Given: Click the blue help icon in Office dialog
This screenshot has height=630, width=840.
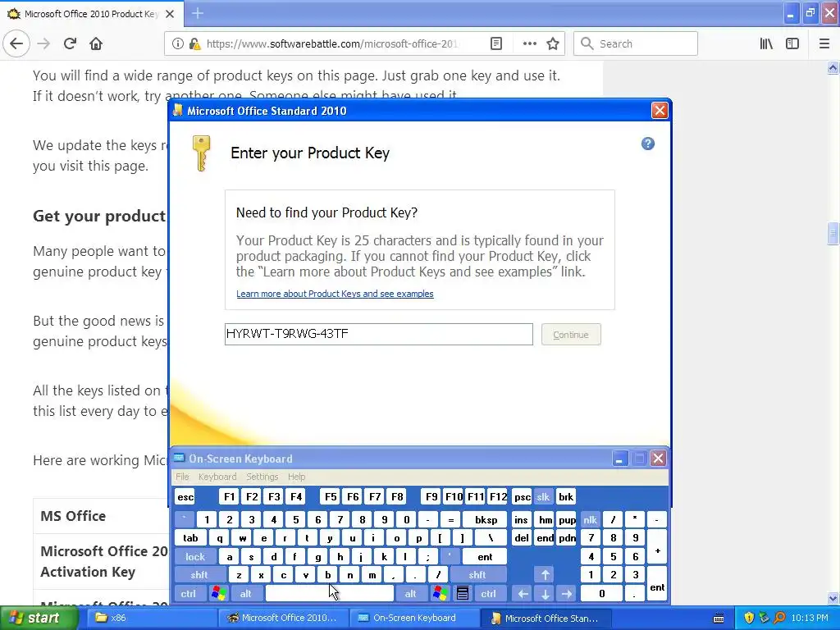Looking at the screenshot, I should pyautogui.click(x=648, y=144).
